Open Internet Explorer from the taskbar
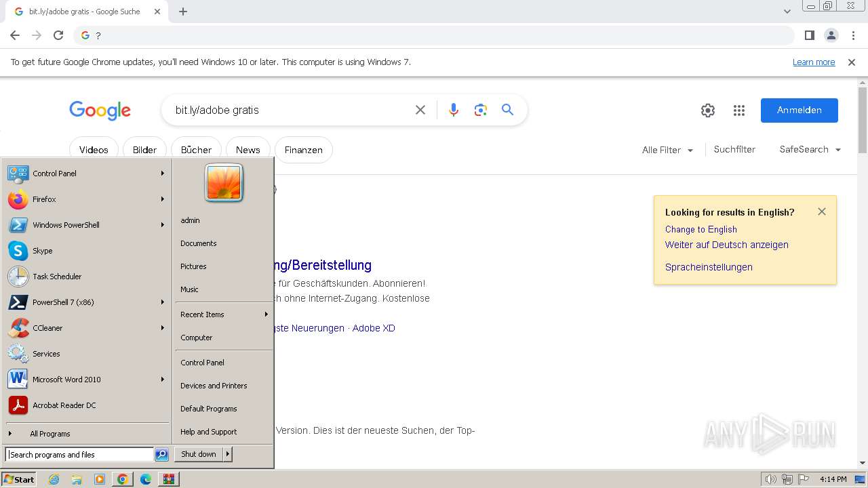868x488 pixels. [54, 479]
